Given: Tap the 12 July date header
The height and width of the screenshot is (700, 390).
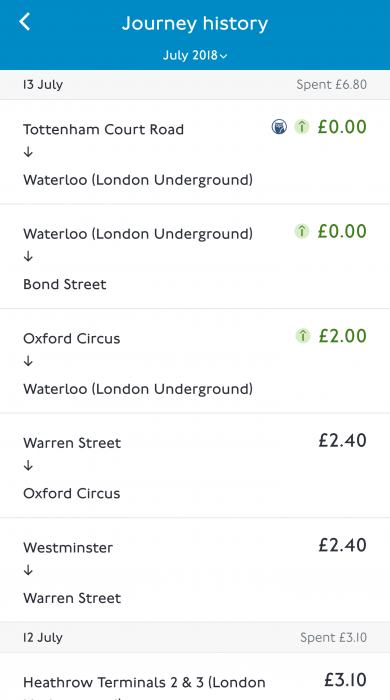Looking at the screenshot, I should [x=43, y=638].
